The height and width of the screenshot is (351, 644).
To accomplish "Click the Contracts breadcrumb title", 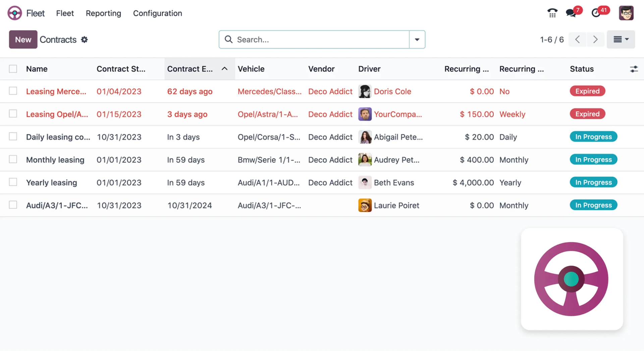I will point(58,40).
